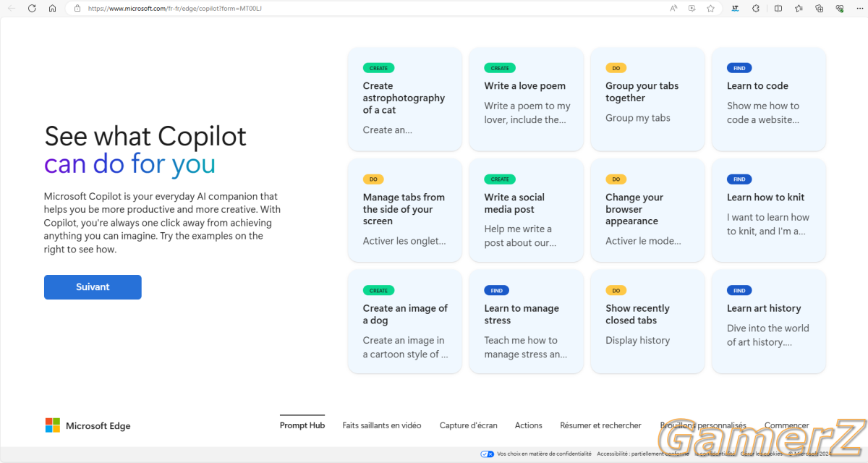Open the video enhancement icon in the address bar

pos(692,9)
